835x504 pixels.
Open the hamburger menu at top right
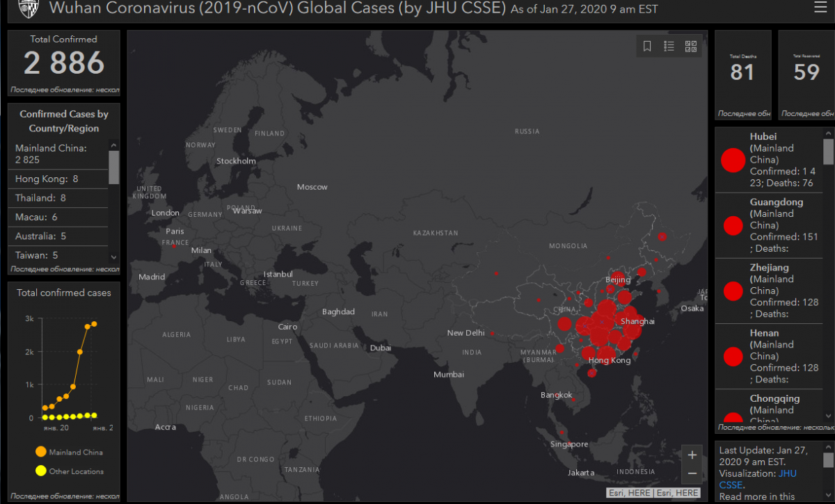[820, 8]
